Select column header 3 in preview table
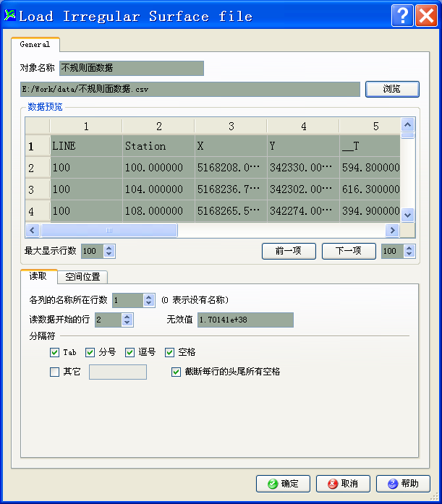The image size is (442, 504). tap(231, 127)
